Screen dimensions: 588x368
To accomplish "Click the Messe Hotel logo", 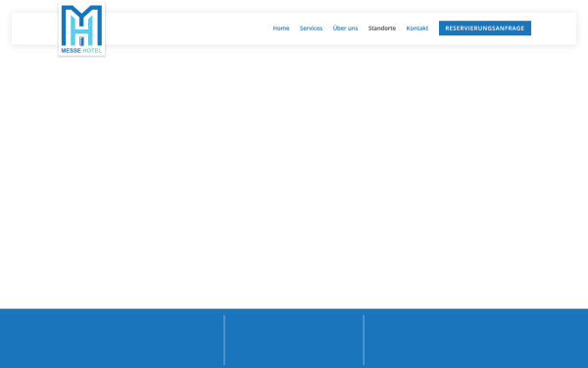I will pos(81,29).
